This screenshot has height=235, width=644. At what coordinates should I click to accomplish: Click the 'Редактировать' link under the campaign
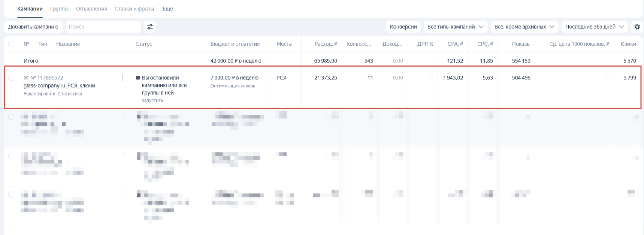point(39,94)
